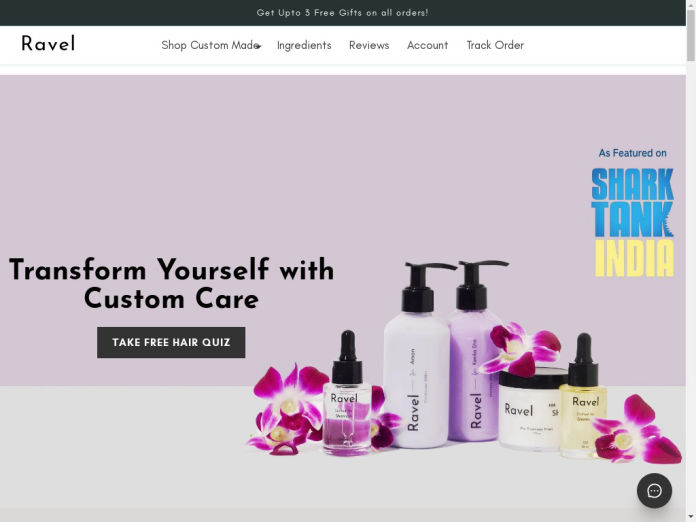Click the scrollbar down arrow
The image size is (696, 522).
click(691, 517)
